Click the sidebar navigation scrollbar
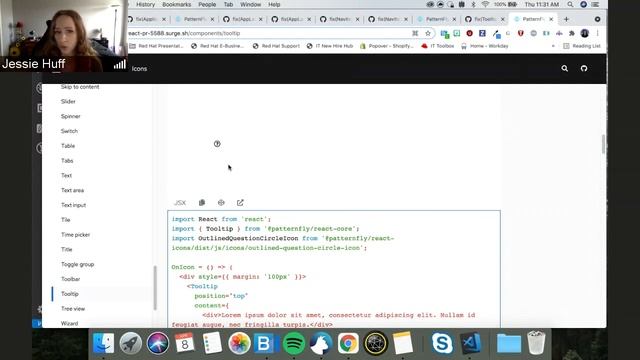This screenshot has width=640, height=360. coord(155,288)
